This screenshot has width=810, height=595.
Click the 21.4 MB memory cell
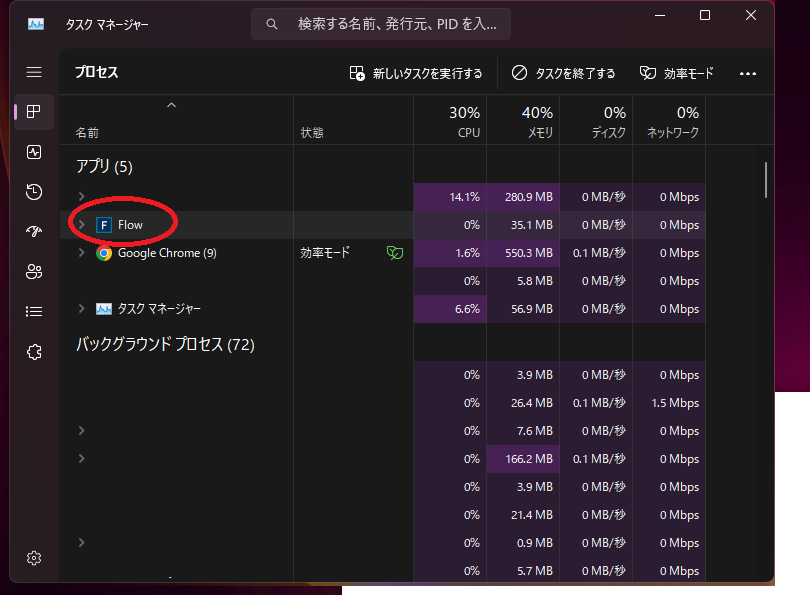tap(523, 515)
